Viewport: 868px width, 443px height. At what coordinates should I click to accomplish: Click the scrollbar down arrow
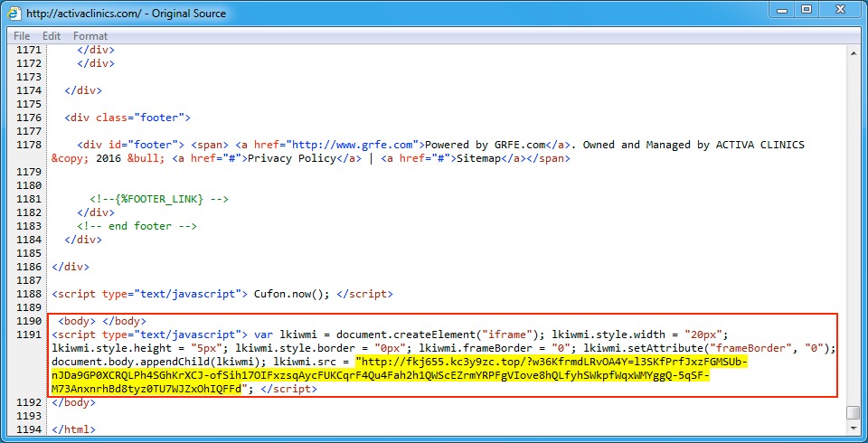pos(853,428)
